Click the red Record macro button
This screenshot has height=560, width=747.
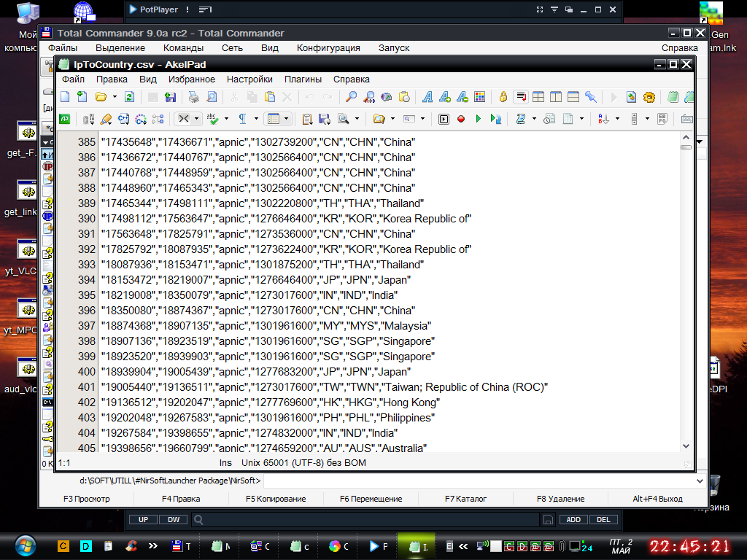(461, 119)
